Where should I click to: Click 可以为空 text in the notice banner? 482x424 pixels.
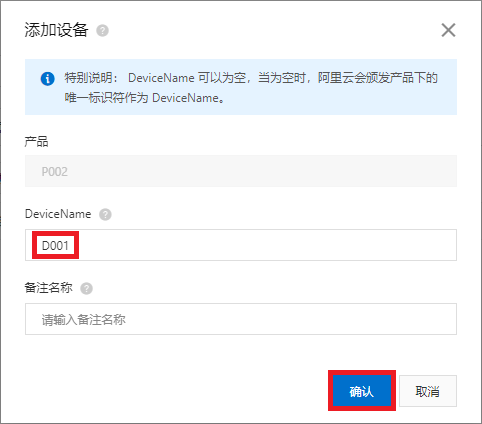pyautogui.click(x=222, y=78)
